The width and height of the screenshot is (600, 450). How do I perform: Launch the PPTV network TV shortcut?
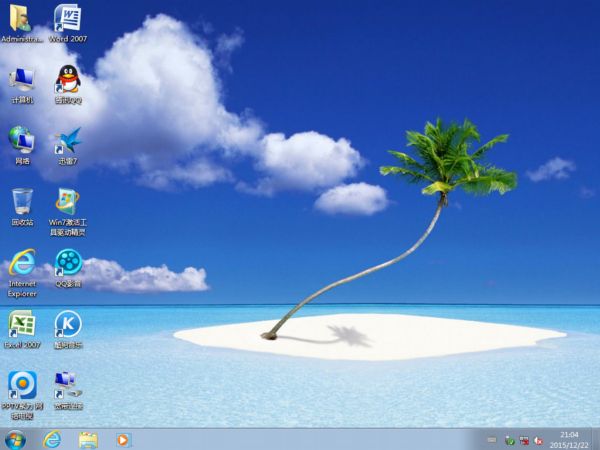[x=22, y=385]
